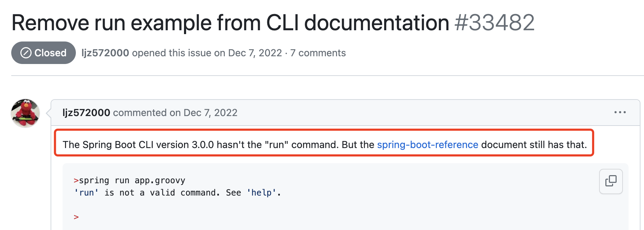Open ljz572000 profile from comment header

[x=86, y=113]
